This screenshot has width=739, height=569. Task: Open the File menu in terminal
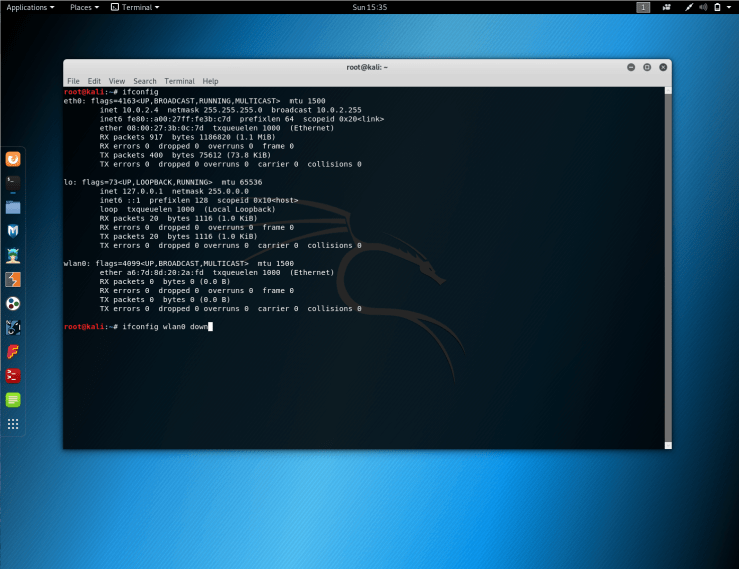point(73,81)
